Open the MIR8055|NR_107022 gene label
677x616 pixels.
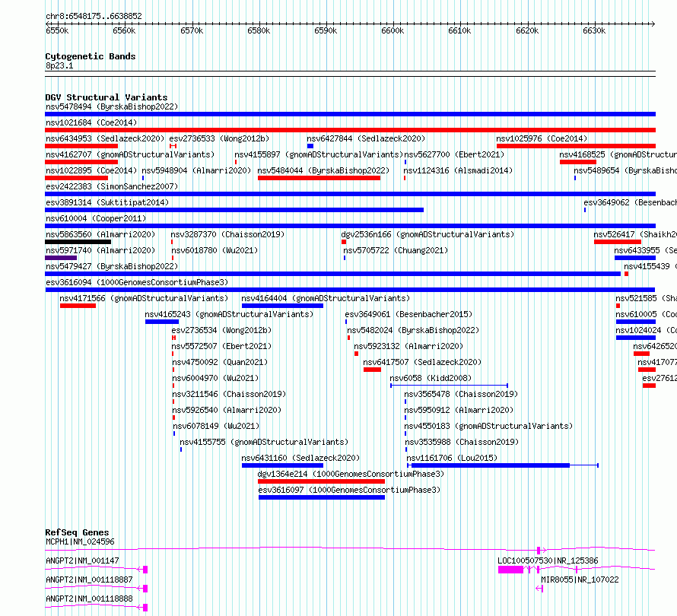tap(580, 579)
